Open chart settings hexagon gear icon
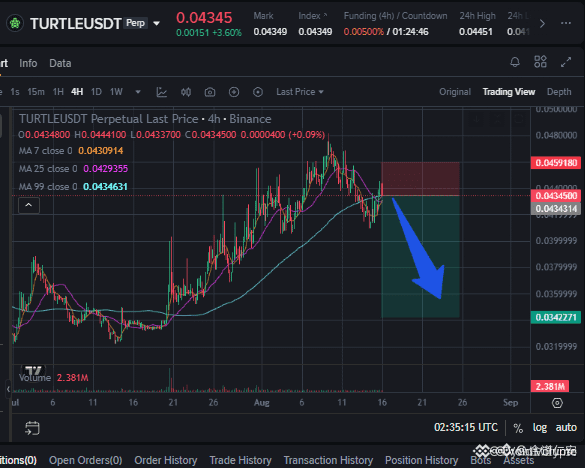 coord(557,403)
